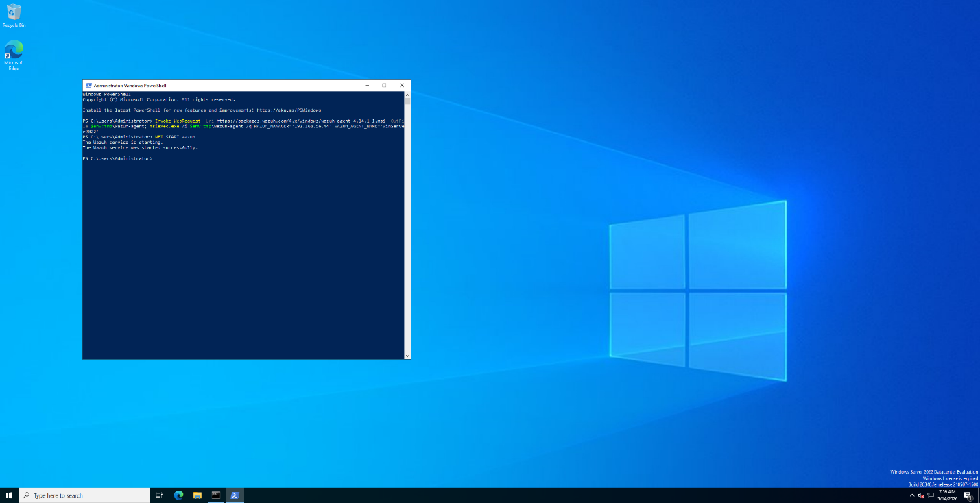Screen dimensions: 980x503
Task: Open File Explorer from the taskbar
Action: (x=198, y=495)
